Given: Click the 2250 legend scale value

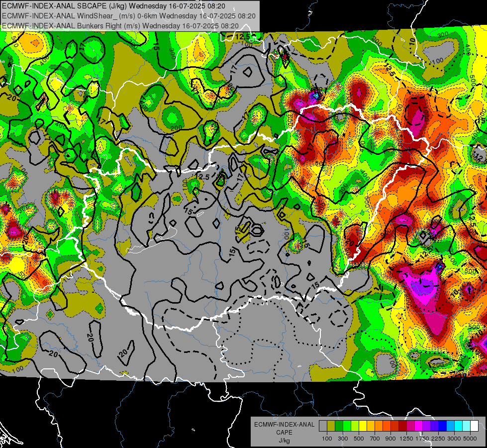Looking at the screenshot, I should (x=438, y=439).
